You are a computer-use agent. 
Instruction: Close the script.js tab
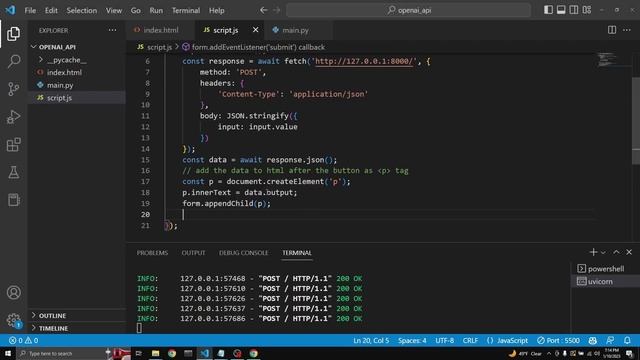pyautogui.click(x=256, y=30)
